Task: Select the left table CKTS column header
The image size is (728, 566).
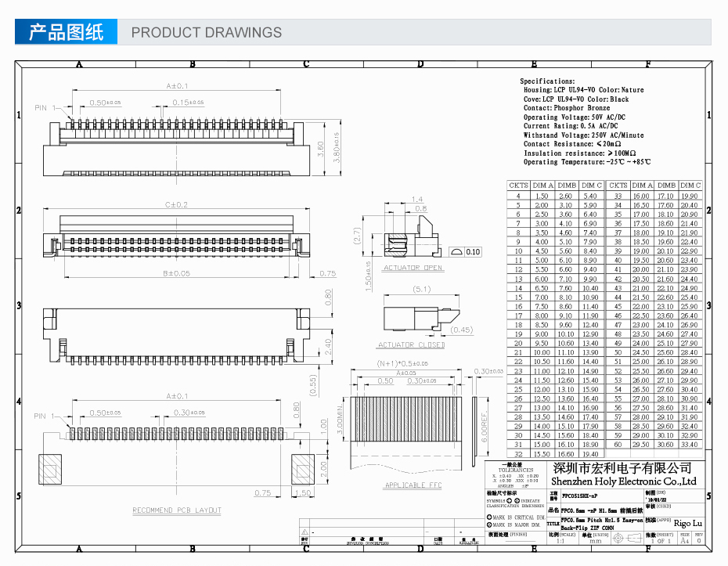Action: [519, 186]
